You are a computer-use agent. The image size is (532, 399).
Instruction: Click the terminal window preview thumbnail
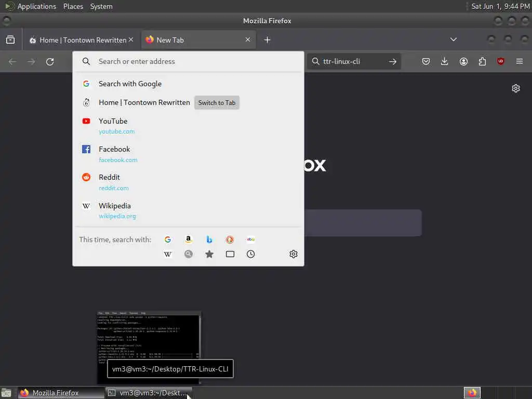coord(149,348)
